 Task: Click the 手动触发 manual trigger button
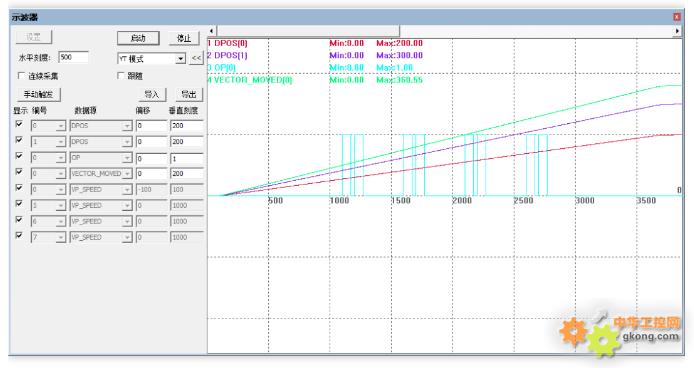[x=39, y=94]
